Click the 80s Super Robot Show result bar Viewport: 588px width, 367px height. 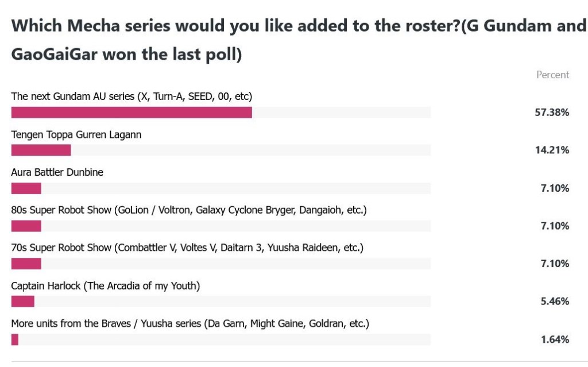pyautogui.click(x=26, y=226)
